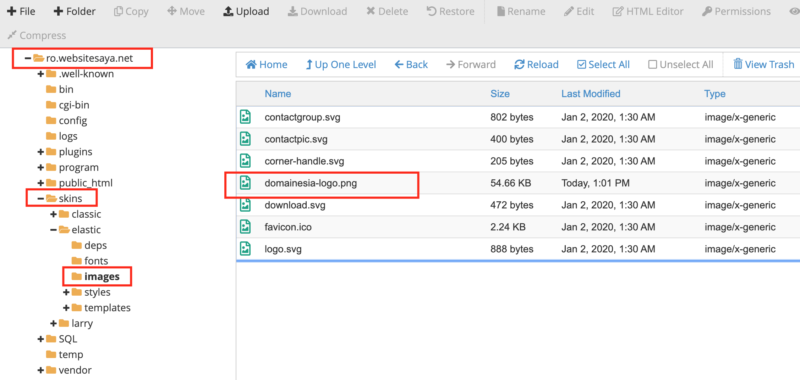Click the favicon.ico file icon

pyautogui.click(x=246, y=227)
